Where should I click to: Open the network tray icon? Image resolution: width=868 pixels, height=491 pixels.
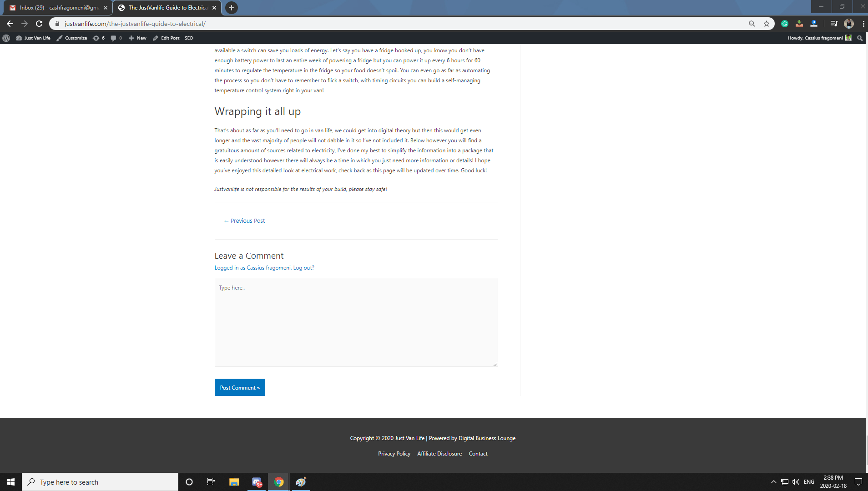coord(785,482)
